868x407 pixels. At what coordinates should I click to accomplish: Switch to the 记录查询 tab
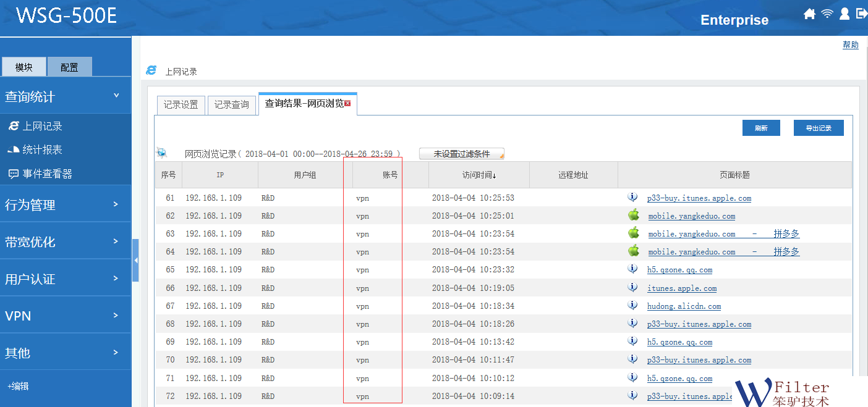tap(231, 105)
